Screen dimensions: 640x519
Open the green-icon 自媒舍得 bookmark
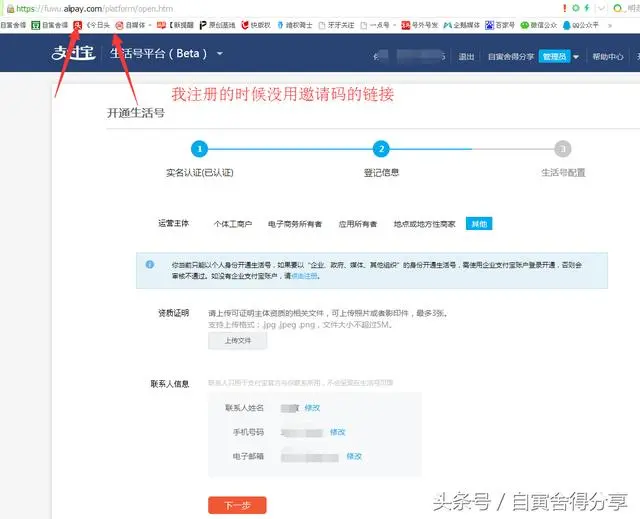[49, 25]
